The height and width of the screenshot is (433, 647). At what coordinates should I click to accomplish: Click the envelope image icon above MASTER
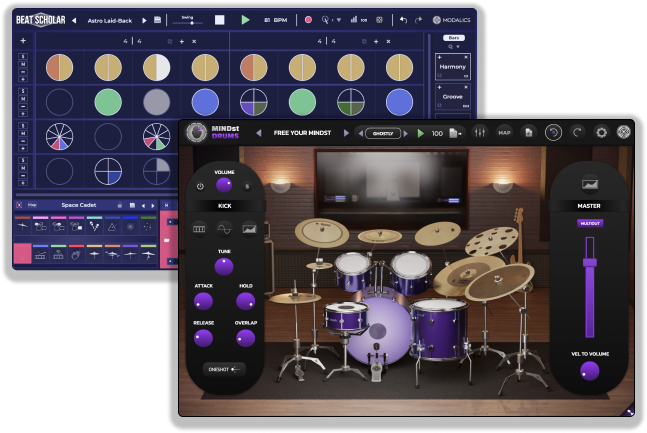coord(589,183)
